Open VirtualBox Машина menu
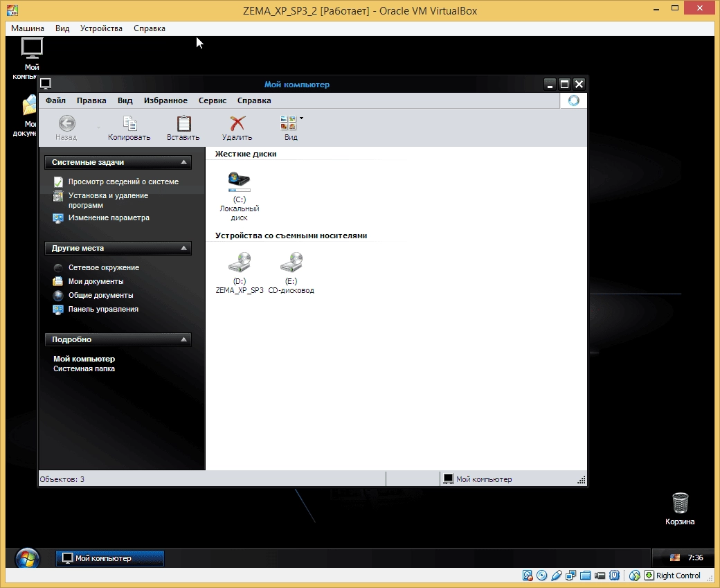This screenshot has width=720, height=588. pos(28,28)
